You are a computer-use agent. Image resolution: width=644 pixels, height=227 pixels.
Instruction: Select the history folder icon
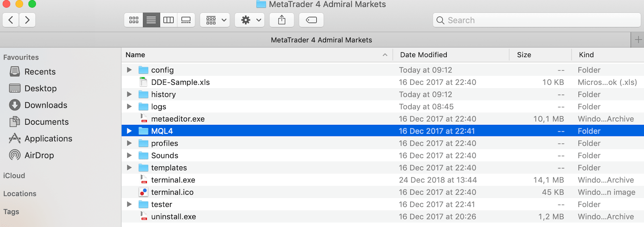(143, 95)
